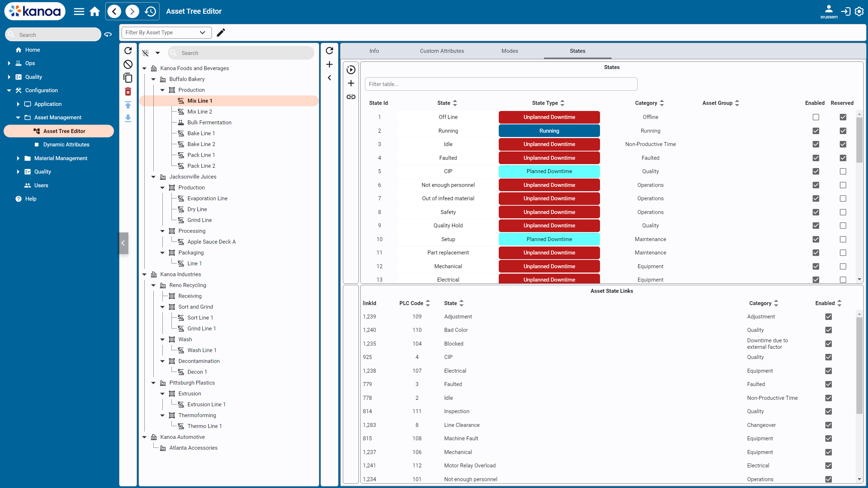Image resolution: width=868 pixels, height=488 pixels.
Task: Click the cancel circle-slash icon
Action: coord(128,64)
